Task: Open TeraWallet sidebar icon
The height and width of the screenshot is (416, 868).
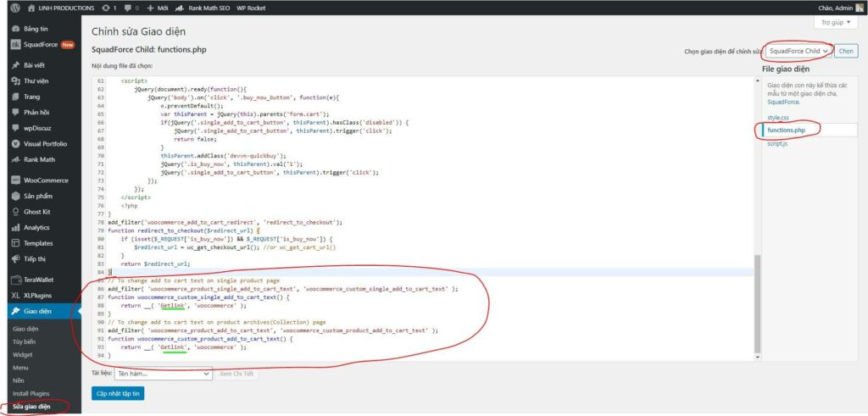Action: pos(16,280)
